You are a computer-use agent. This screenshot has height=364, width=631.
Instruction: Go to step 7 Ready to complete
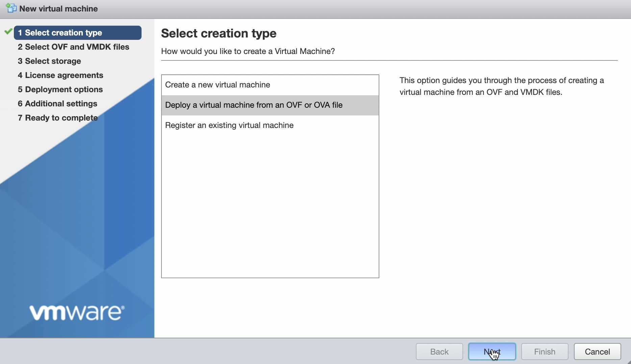tap(58, 118)
